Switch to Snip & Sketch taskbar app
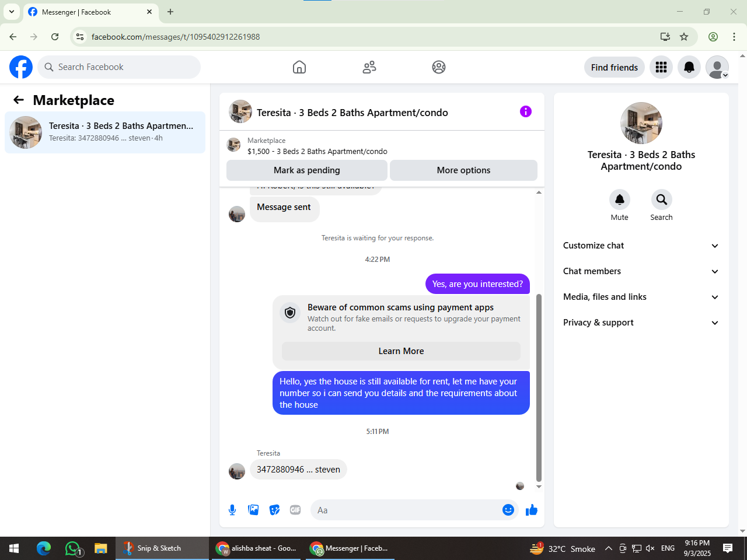The image size is (747, 560). click(x=162, y=548)
